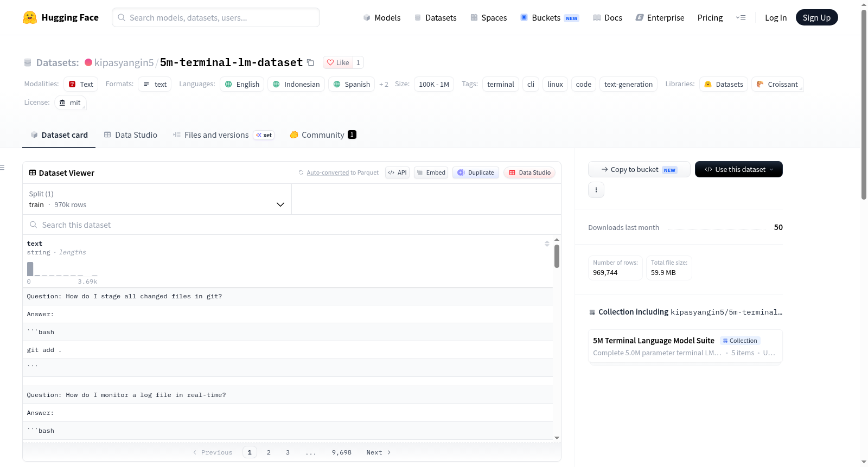The width and height of the screenshot is (868, 467).
Task: Select the row containing 'git add .'
Action: tap(288, 350)
